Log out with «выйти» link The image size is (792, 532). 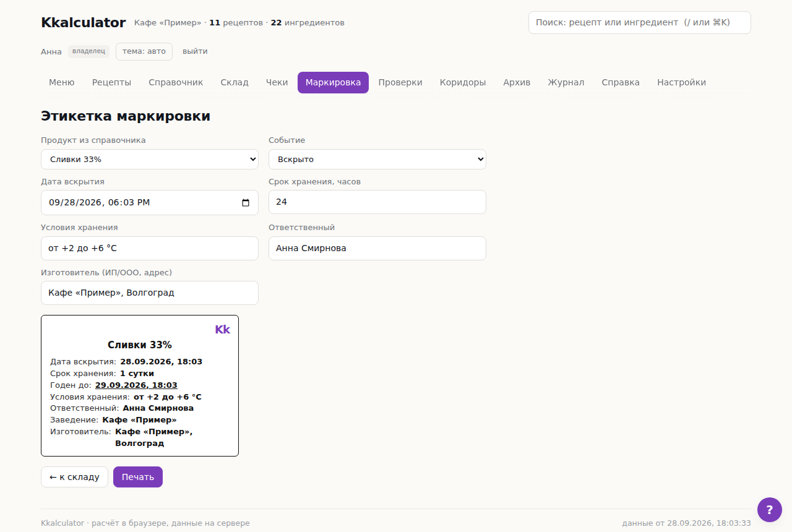point(195,51)
